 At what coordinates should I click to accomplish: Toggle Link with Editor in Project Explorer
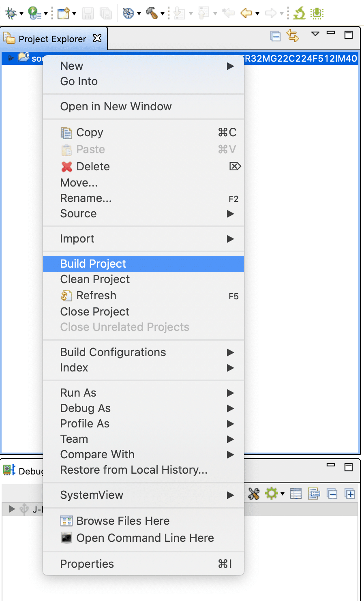coord(293,36)
